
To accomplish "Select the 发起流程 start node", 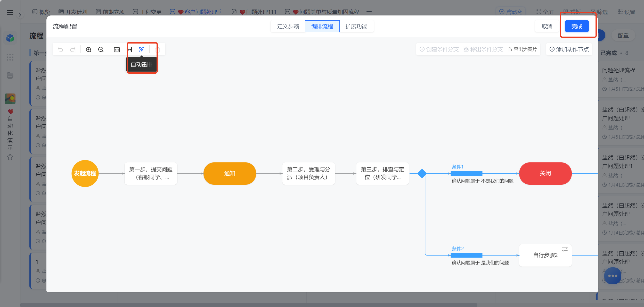I will (85, 173).
